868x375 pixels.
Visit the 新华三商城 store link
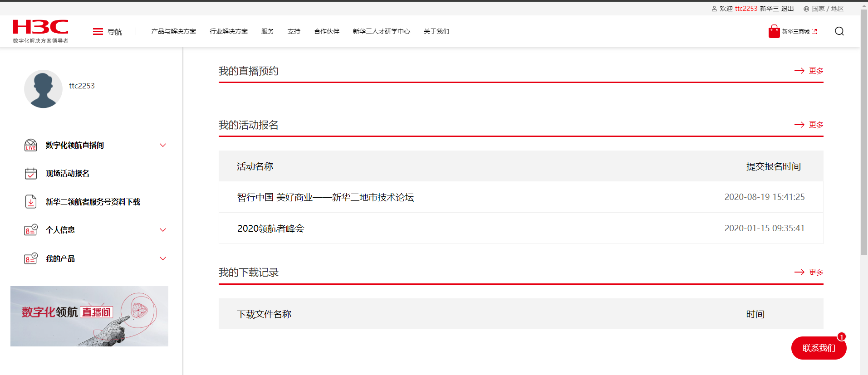tap(795, 32)
